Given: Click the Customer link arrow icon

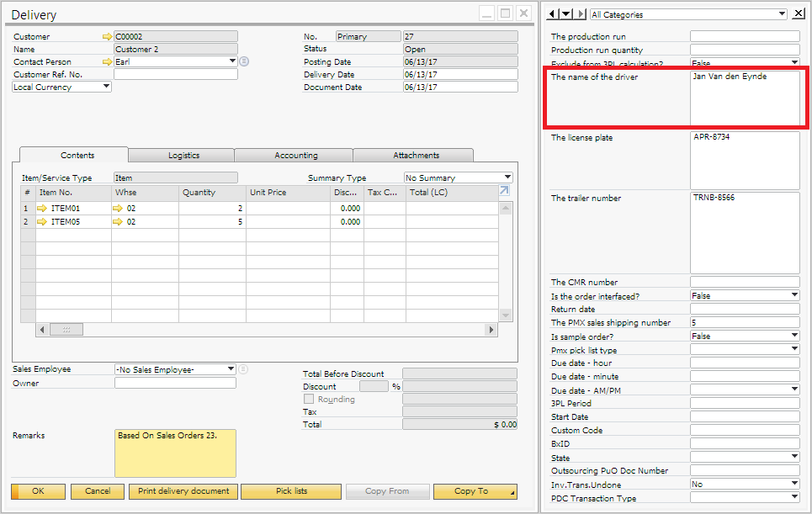Looking at the screenshot, I should click(x=107, y=37).
